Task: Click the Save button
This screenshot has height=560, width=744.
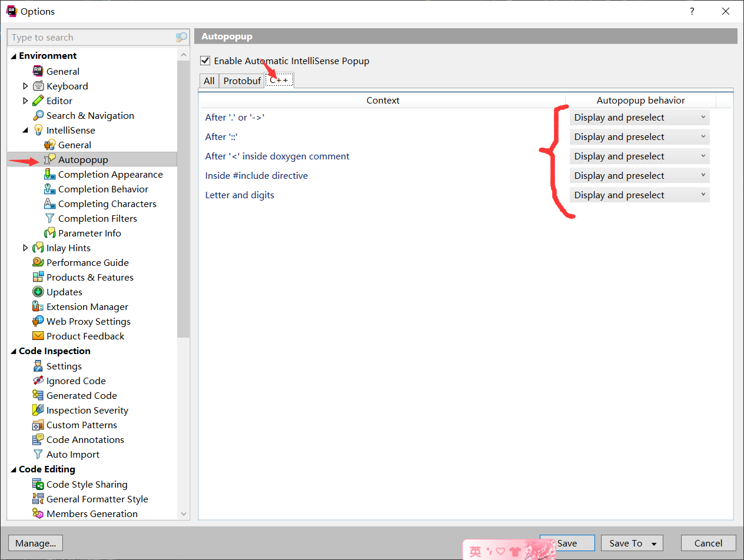Action: 567,543
